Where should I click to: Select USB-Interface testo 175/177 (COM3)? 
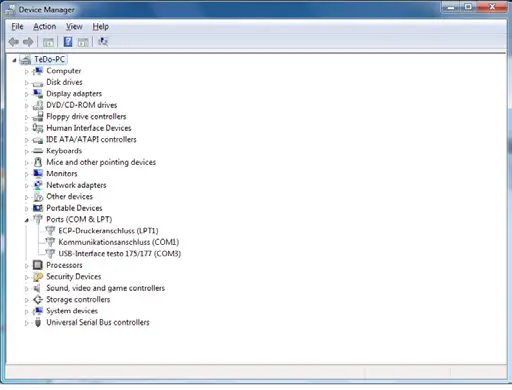(x=120, y=254)
